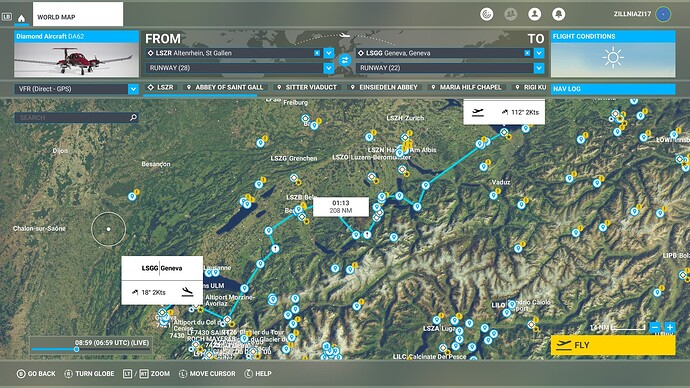The height and width of the screenshot is (388, 690).
Task: Open the sunny Flight Conditions panel
Action: [x=613, y=54]
